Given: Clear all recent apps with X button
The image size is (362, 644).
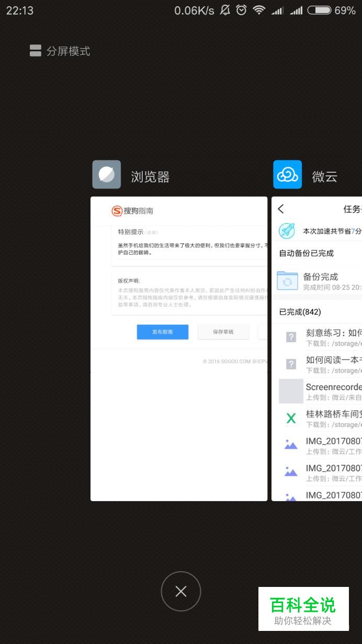Looking at the screenshot, I should point(181,591).
